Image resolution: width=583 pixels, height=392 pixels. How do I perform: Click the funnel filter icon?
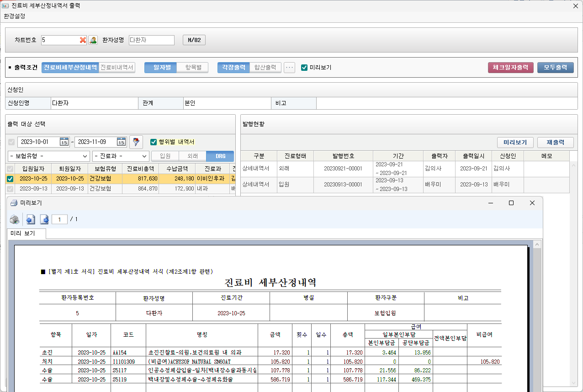coord(136,142)
